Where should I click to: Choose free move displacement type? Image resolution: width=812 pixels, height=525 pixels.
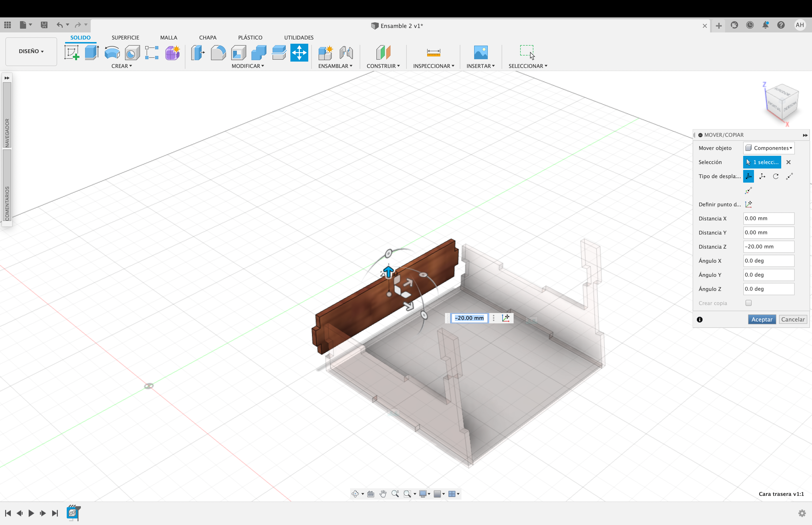749,176
